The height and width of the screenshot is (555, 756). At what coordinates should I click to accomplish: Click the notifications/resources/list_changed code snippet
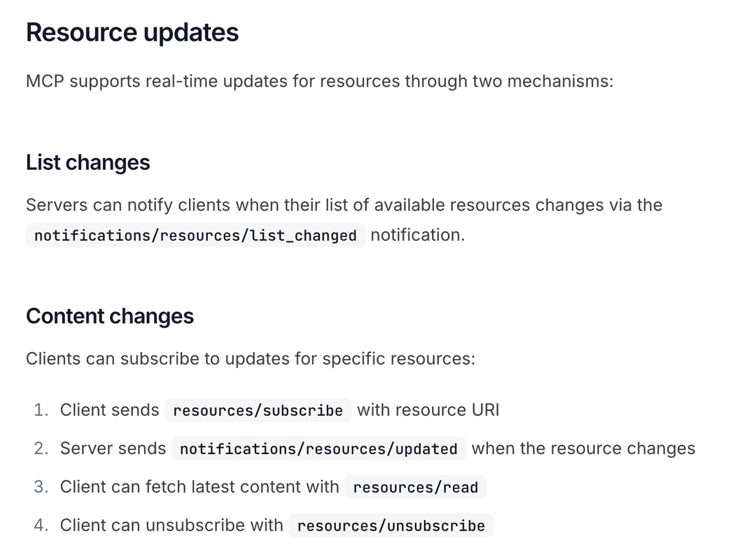pos(195,236)
